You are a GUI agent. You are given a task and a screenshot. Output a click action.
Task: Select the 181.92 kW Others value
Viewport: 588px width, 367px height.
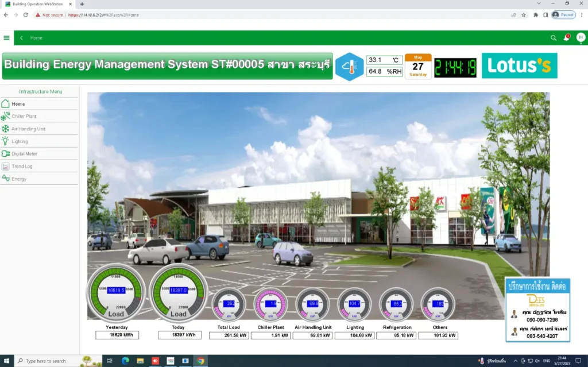[438, 335]
